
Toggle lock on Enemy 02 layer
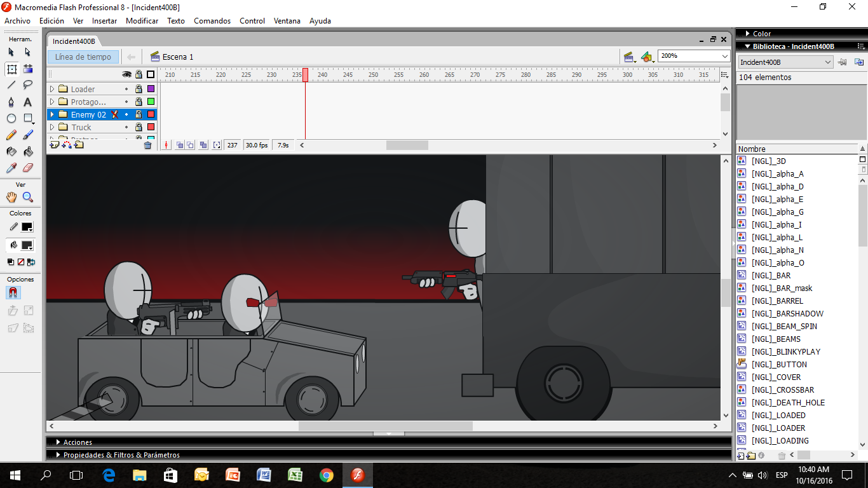pos(139,114)
